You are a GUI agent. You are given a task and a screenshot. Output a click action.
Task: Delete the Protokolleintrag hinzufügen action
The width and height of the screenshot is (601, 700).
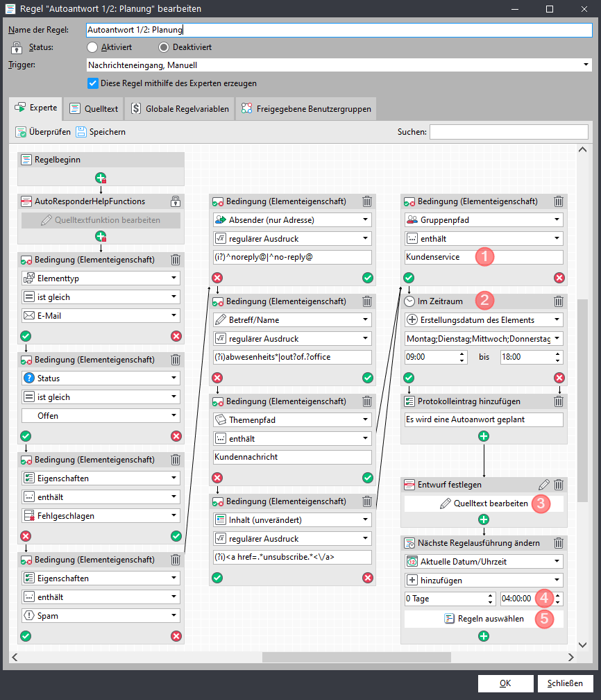[x=559, y=401]
